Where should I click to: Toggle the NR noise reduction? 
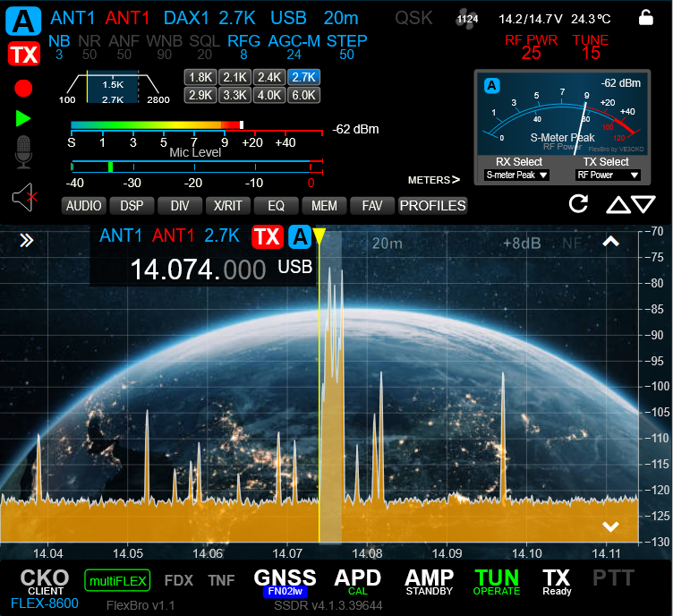(89, 47)
